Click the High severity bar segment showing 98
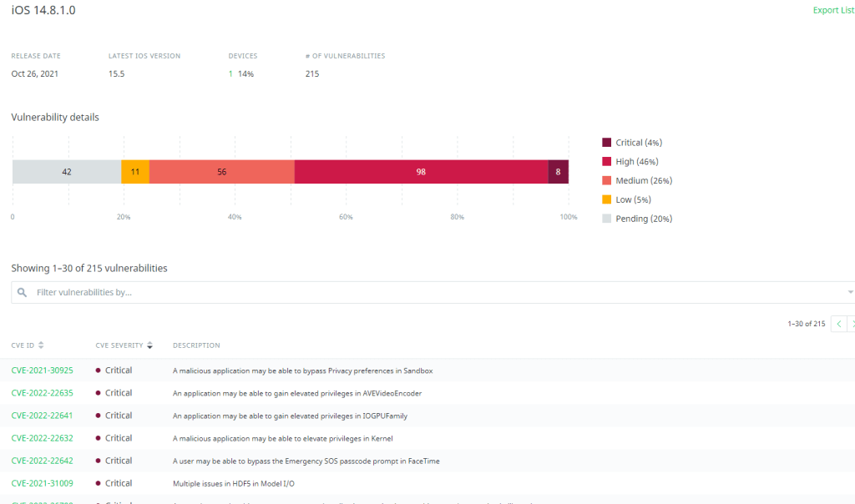855x504 pixels. [x=421, y=171]
